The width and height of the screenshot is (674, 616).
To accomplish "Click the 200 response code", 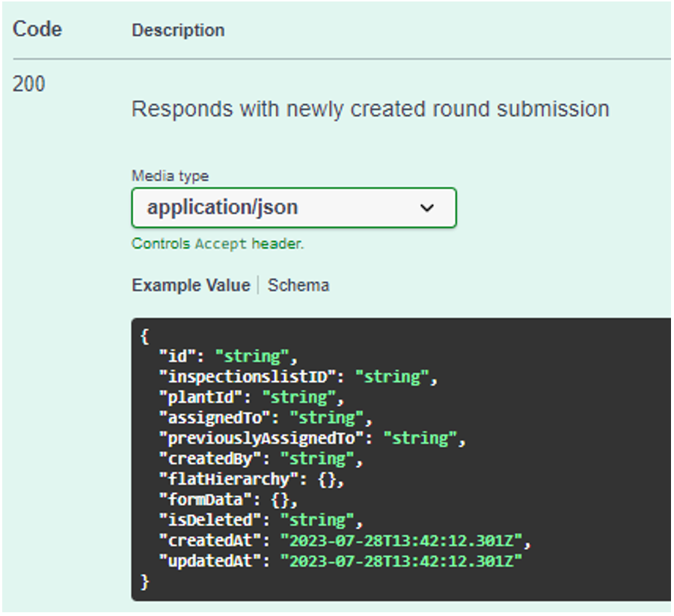I will (x=29, y=84).
